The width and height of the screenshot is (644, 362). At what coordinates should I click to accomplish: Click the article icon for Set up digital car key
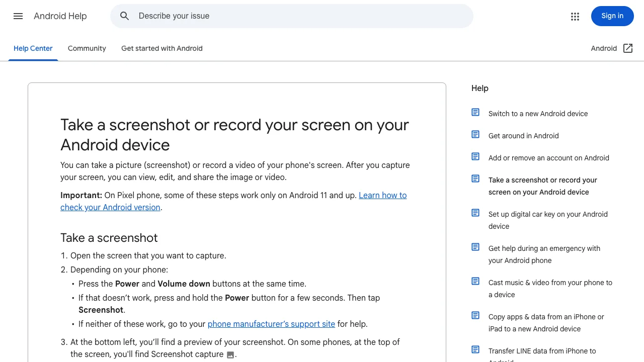click(475, 213)
